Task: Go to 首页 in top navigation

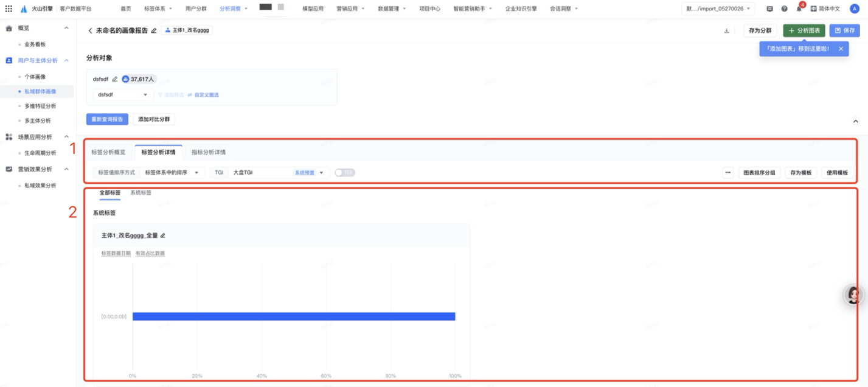Action: click(126, 9)
